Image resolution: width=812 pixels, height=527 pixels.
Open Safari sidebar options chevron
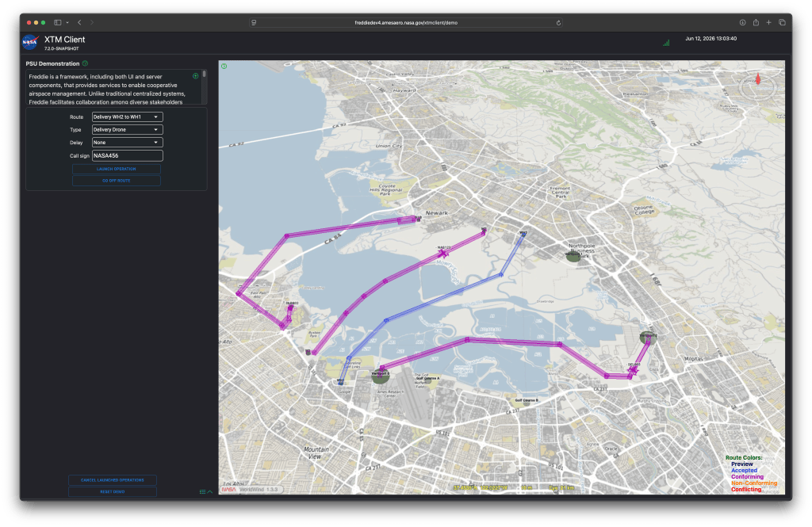[67, 23]
